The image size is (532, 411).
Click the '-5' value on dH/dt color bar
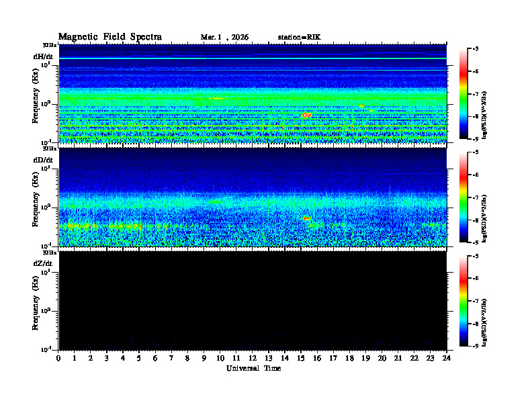pos(476,49)
